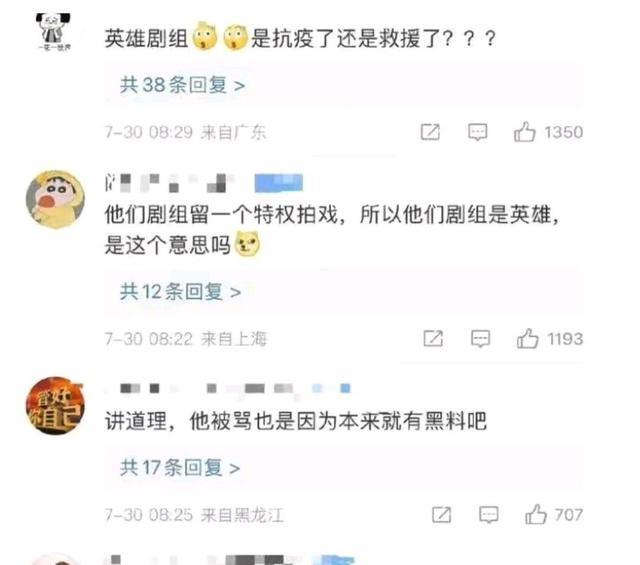This screenshot has height=565, width=640.
Task: Like the Heilongjiang comment with 707 likes
Action: pos(536,514)
